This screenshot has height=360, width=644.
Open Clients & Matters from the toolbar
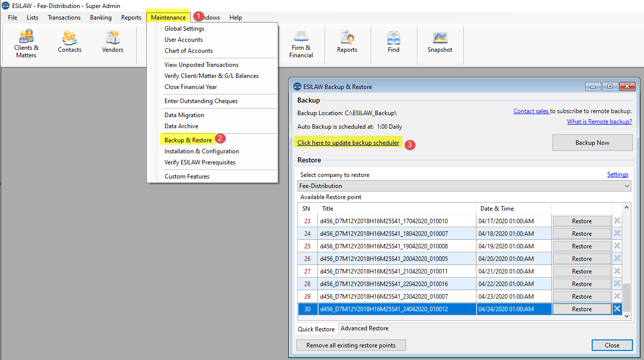pos(26,44)
